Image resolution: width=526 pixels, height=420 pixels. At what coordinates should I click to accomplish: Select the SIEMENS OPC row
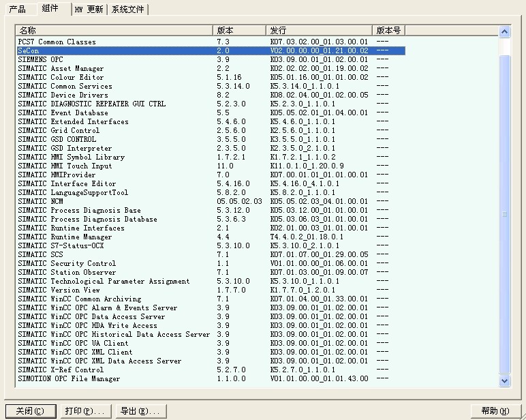coord(211,59)
